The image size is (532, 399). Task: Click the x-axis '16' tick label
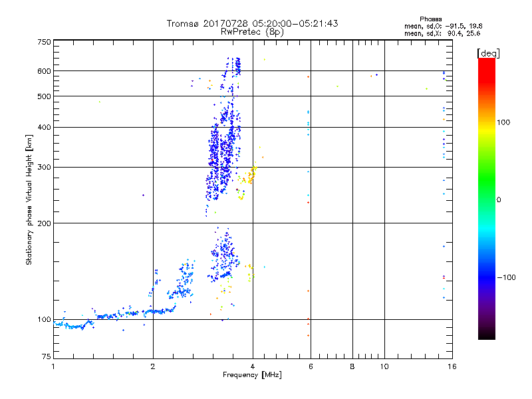pyautogui.click(x=452, y=366)
